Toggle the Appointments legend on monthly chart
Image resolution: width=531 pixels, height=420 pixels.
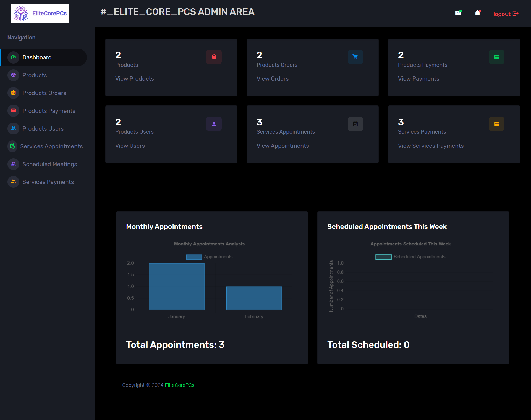click(x=209, y=257)
